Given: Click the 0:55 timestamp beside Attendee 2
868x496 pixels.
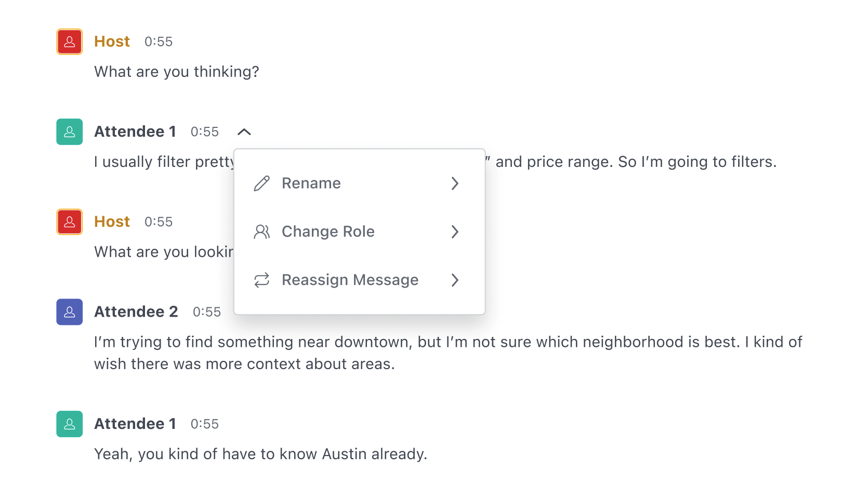Looking at the screenshot, I should click(x=207, y=312).
